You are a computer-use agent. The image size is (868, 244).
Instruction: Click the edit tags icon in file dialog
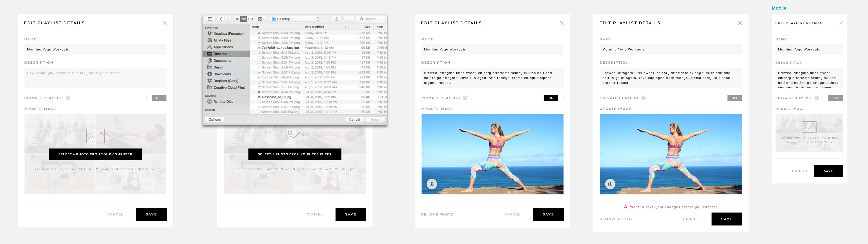point(349,19)
